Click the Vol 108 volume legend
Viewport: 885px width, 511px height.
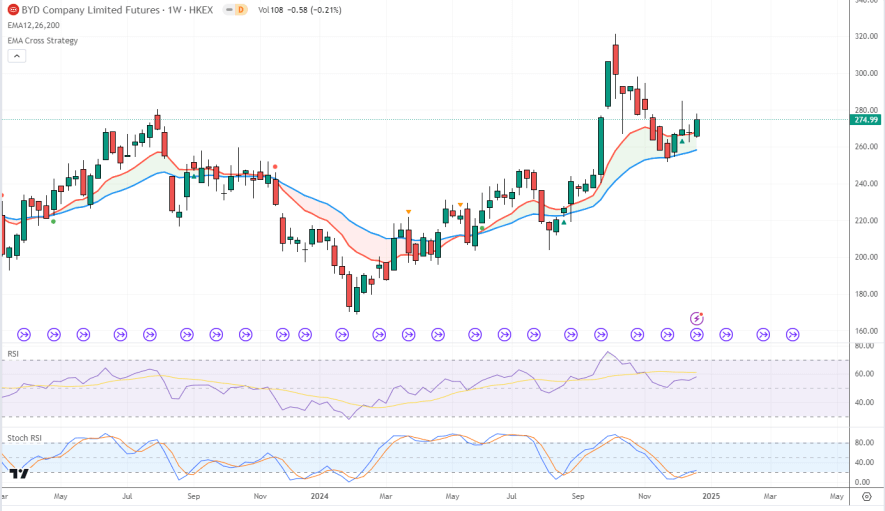pyautogui.click(x=270, y=9)
